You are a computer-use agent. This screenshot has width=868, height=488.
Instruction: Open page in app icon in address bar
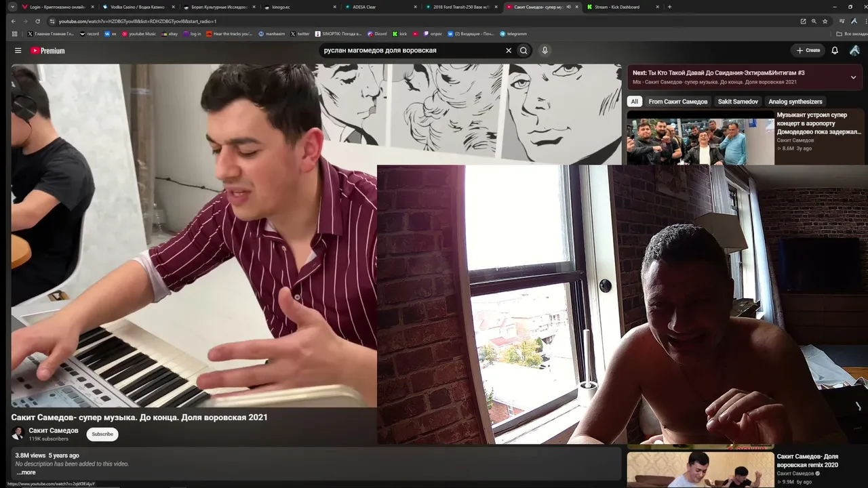click(x=803, y=21)
